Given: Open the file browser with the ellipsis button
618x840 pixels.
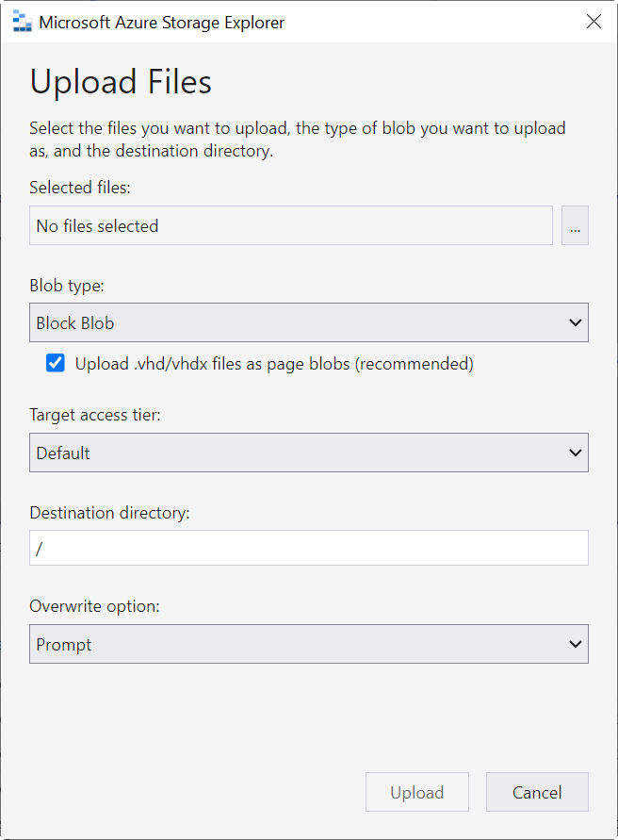Looking at the screenshot, I should click(x=575, y=226).
